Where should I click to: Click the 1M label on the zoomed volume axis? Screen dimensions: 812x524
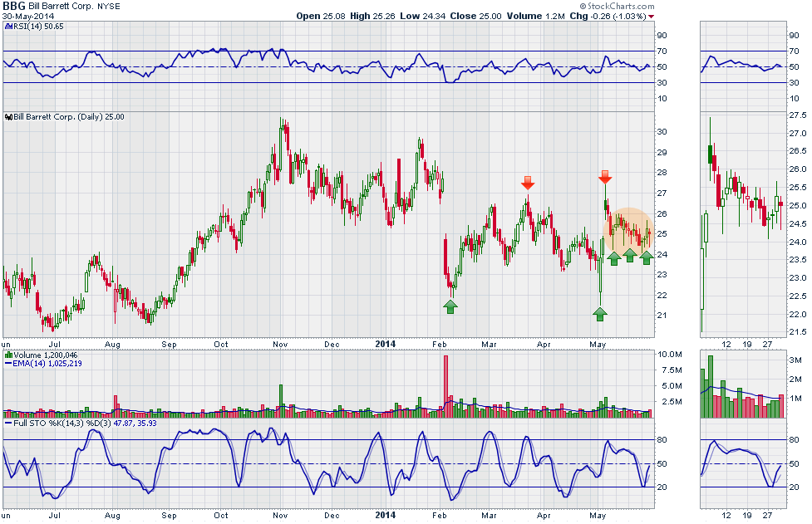(x=795, y=399)
